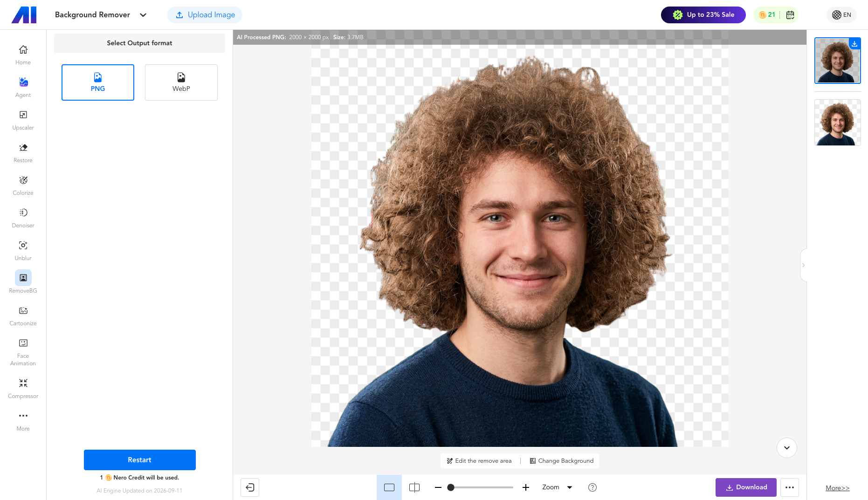Click the download icon on first thumbnail
The image size is (868, 500).
tap(854, 44)
